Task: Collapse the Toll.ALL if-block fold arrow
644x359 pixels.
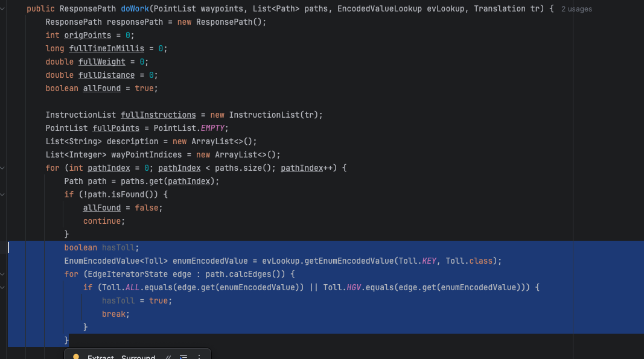Action: pos(2,288)
